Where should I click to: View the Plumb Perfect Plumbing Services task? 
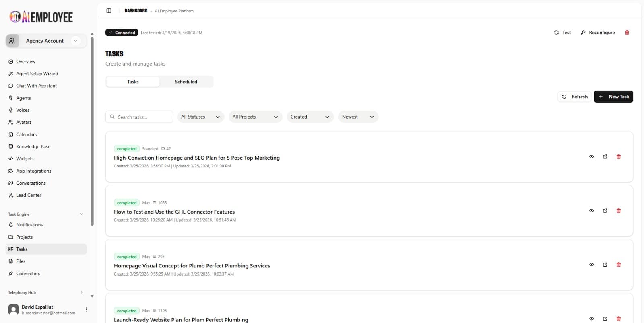point(591,265)
